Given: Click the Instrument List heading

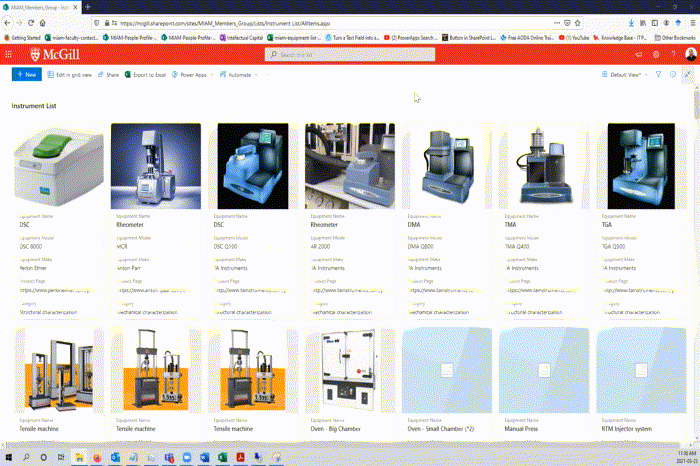Looking at the screenshot, I should (34, 106).
